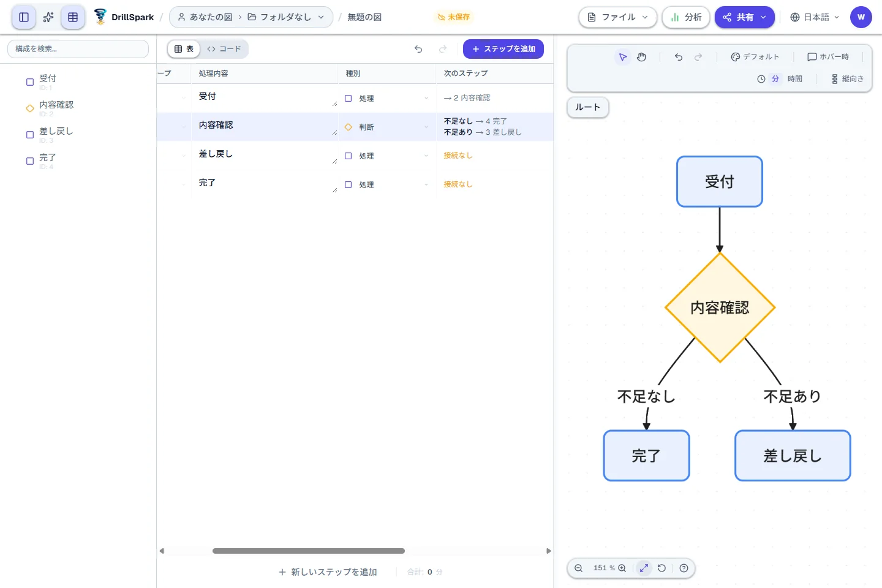Image resolution: width=882 pixels, height=588 pixels.
Task: Click the AI sparkle icon
Action: tap(48, 17)
